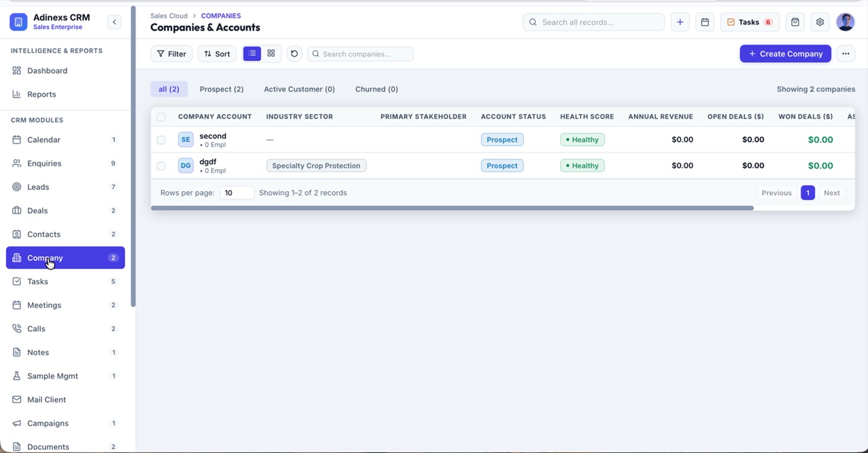Viewport: 868px width, 453px height.
Task: Click the Previous page button
Action: (776, 193)
